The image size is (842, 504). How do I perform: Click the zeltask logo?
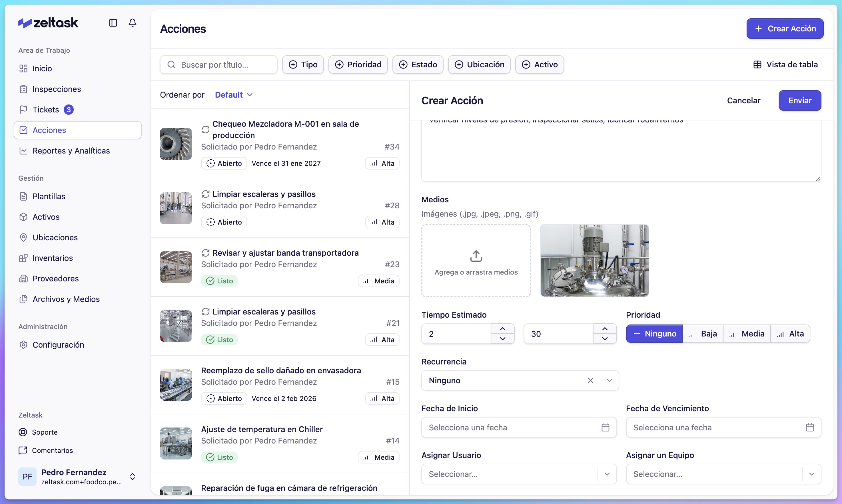pos(48,23)
